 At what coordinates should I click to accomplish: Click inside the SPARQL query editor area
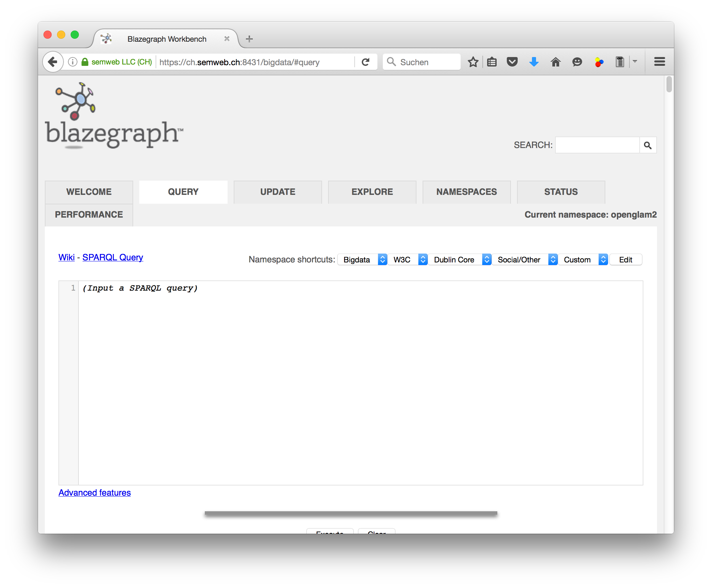click(360, 380)
